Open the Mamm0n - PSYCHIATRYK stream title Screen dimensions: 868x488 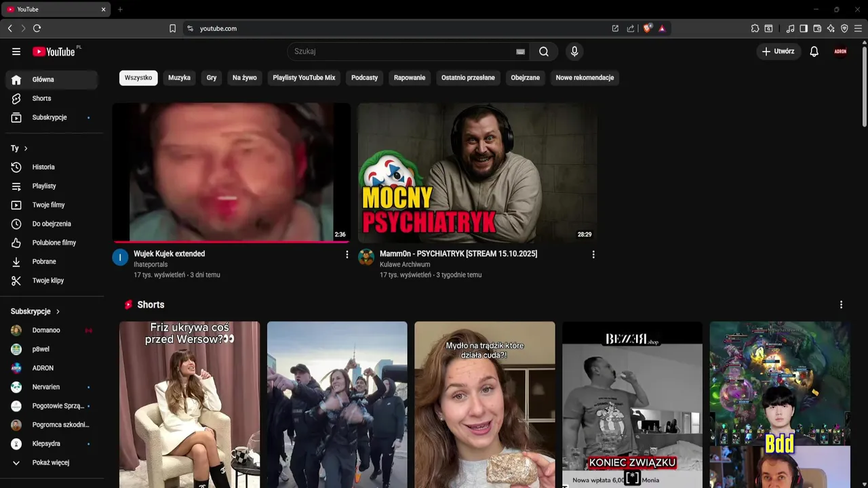[458, 253]
